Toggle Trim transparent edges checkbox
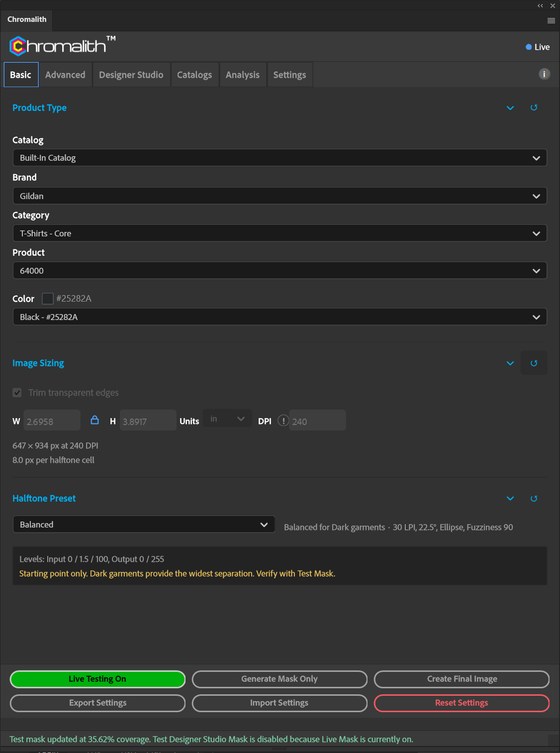Viewport: 560px width, 753px height. 17,393
